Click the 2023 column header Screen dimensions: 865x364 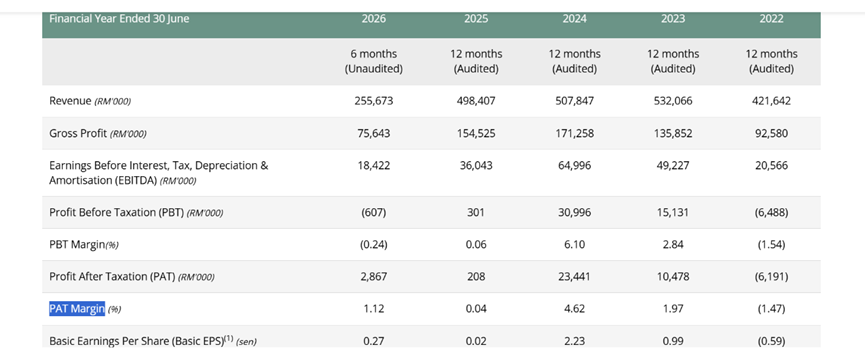[673, 19]
